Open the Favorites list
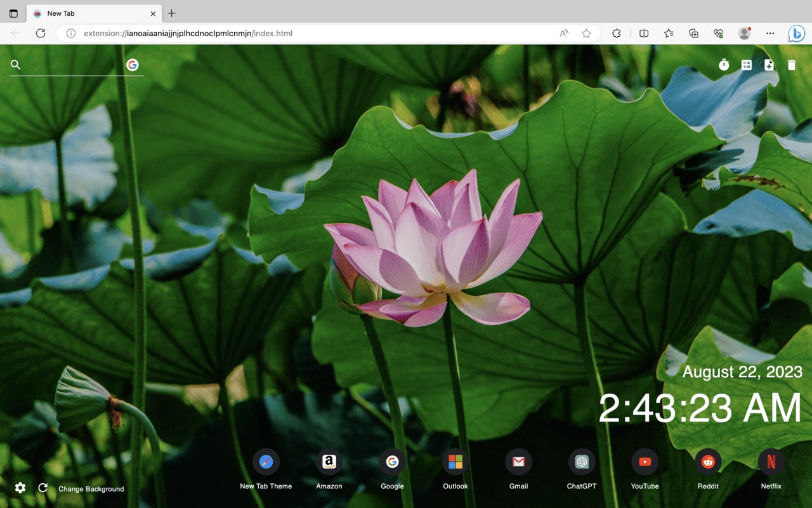 click(x=669, y=33)
